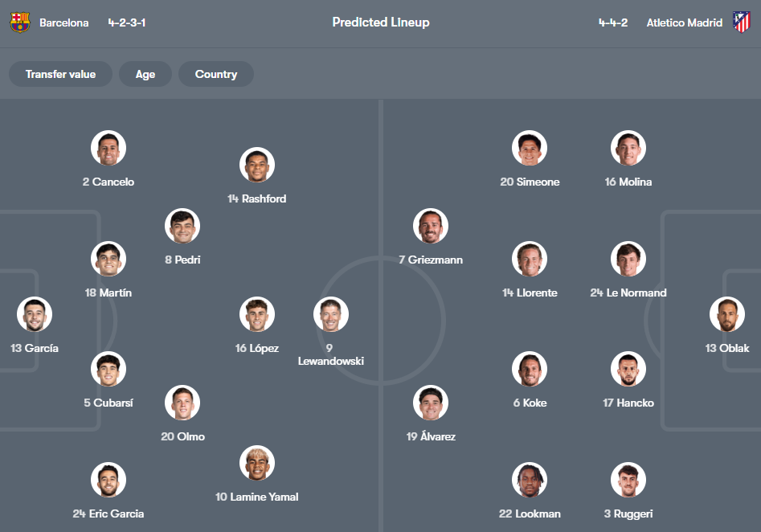
Task: Click Pedri's player thumbnail
Action: coord(182,225)
